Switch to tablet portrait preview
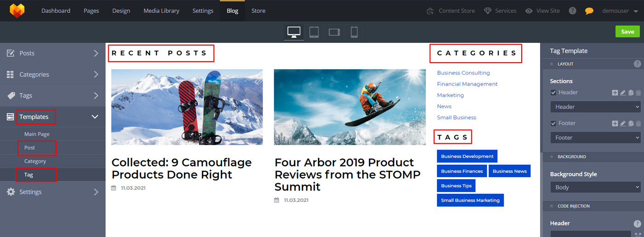The width and height of the screenshot is (644, 237). (314, 32)
